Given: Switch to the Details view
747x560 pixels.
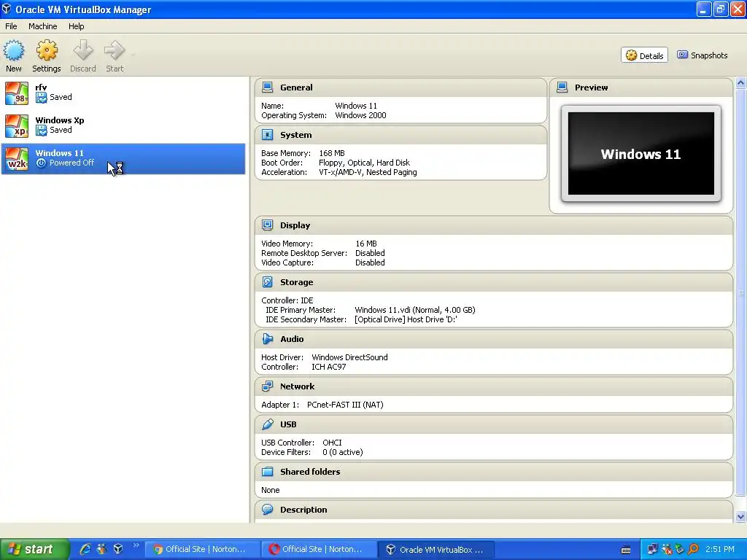Looking at the screenshot, I should point(644,55).
